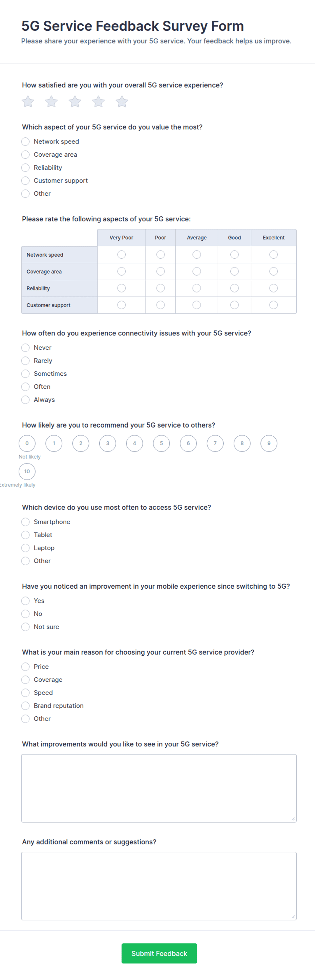Select Not sure for mobile experience improvement
Screen dimensions: 315x980
pyautogui.click(x=25, y=627)
